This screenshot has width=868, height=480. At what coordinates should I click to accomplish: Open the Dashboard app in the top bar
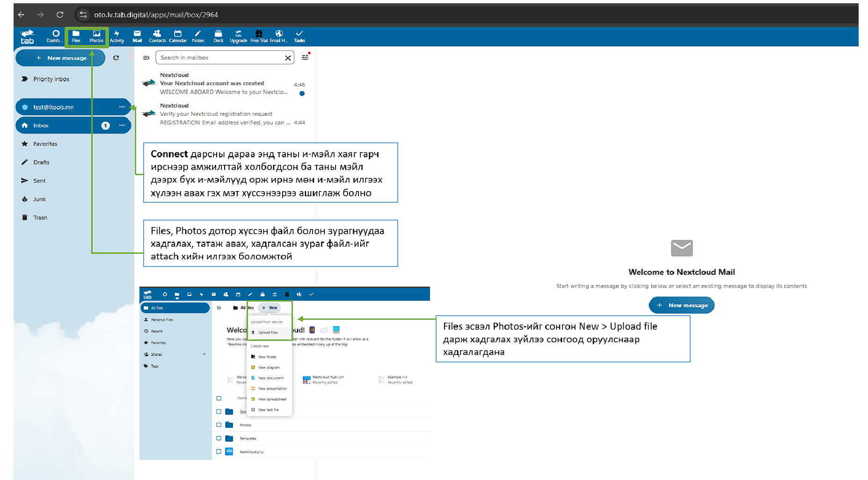click(x=55, y=36)
